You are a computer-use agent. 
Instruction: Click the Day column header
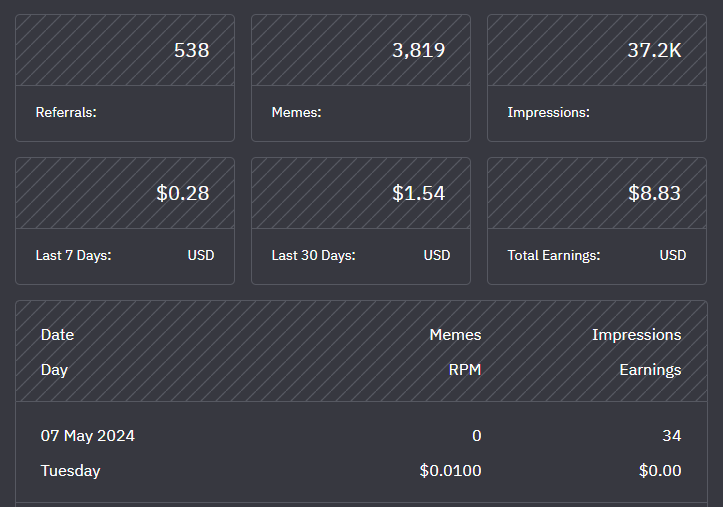point(54,370)
